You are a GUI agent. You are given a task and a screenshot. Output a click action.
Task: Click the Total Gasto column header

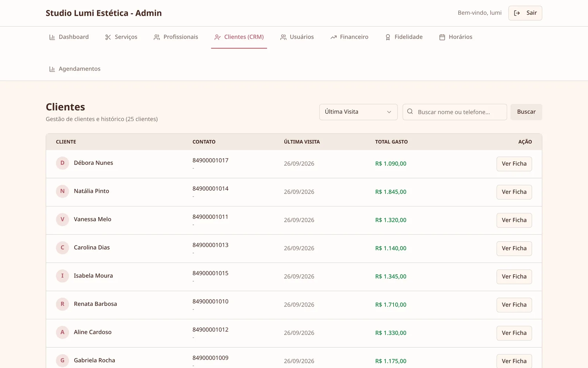click(391, 142)
